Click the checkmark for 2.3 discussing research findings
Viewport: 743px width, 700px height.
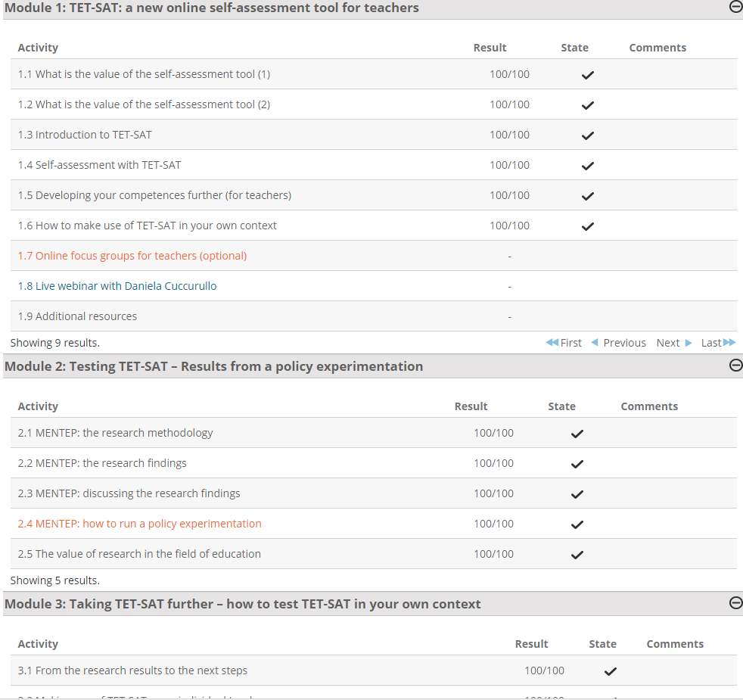pos(577,494)
